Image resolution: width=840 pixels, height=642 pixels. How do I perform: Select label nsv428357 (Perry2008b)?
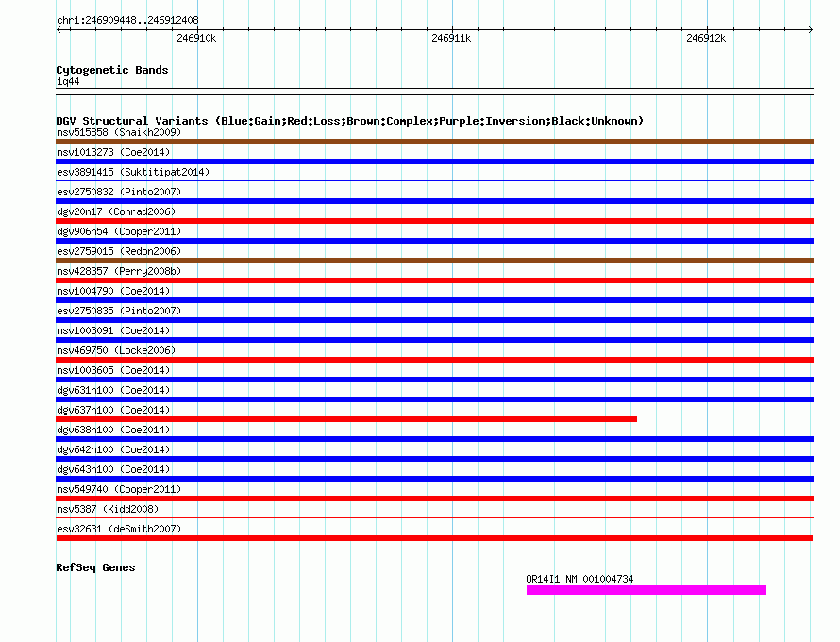[119, 271]
